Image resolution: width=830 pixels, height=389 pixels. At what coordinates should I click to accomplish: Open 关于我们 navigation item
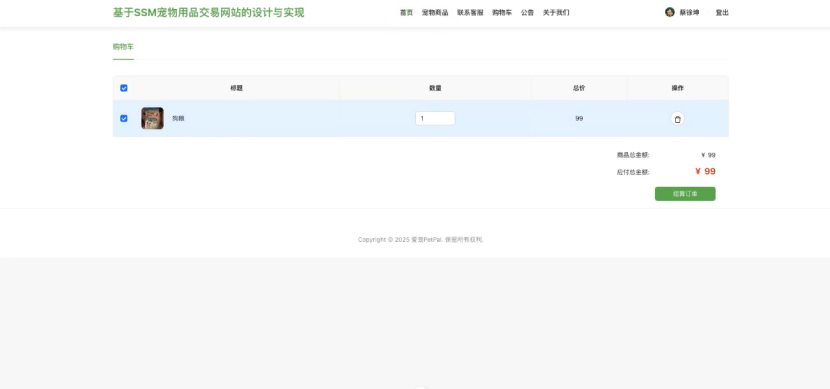(x=556, y=13)
